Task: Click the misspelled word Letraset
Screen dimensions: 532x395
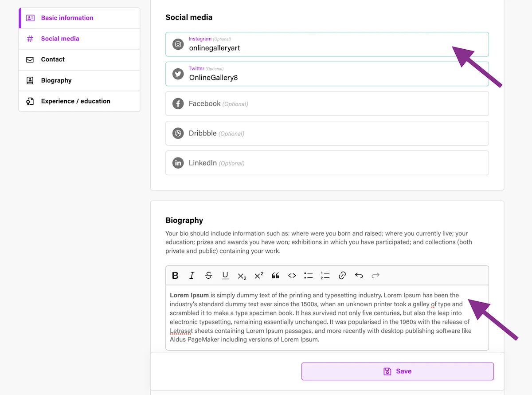Action: click(x=181, y=331)
